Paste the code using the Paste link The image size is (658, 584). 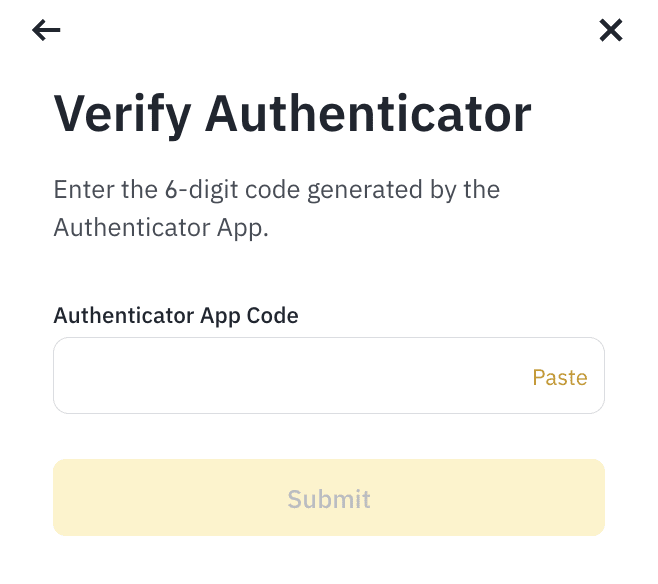tap(560, 377)
